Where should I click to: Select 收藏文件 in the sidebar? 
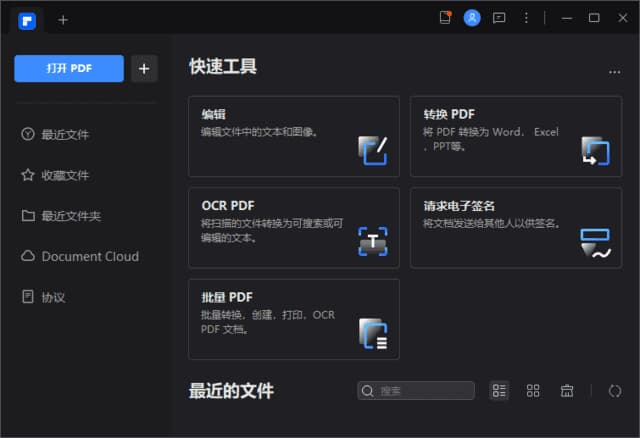click(x=65, y=175)
